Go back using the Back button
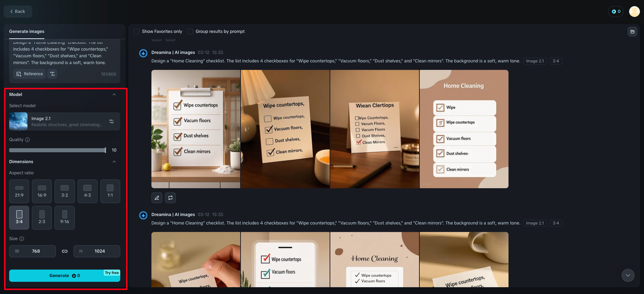This screenshot has width=644, height=294. pos(18,12)
